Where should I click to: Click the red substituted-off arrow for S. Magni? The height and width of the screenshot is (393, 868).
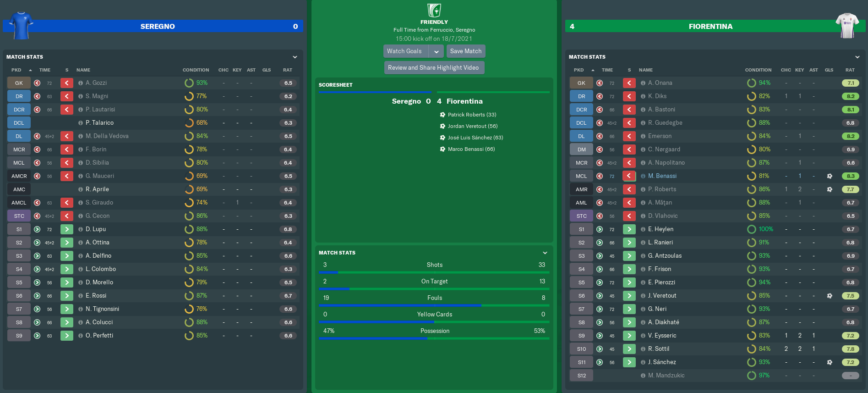click(67, 96)
